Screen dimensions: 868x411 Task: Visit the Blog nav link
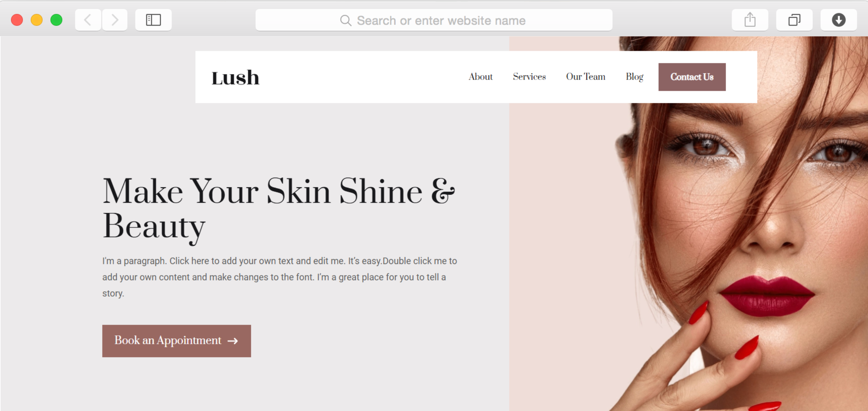[x=634, y=77]
